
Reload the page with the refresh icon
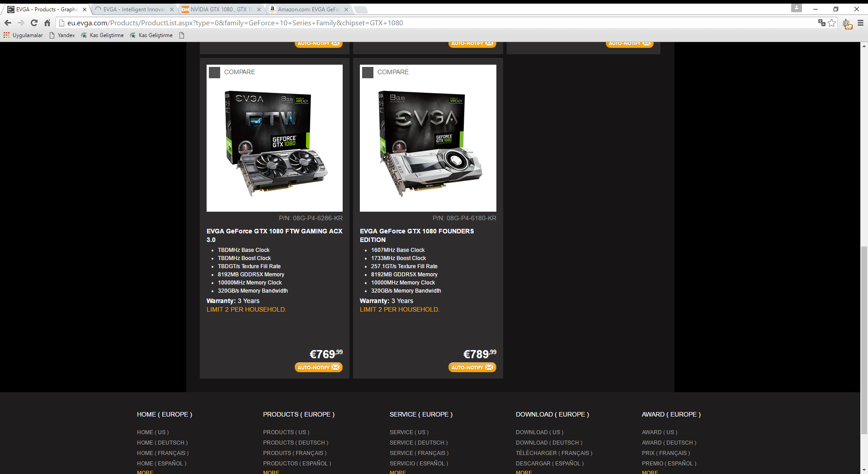tap(34, 23)
